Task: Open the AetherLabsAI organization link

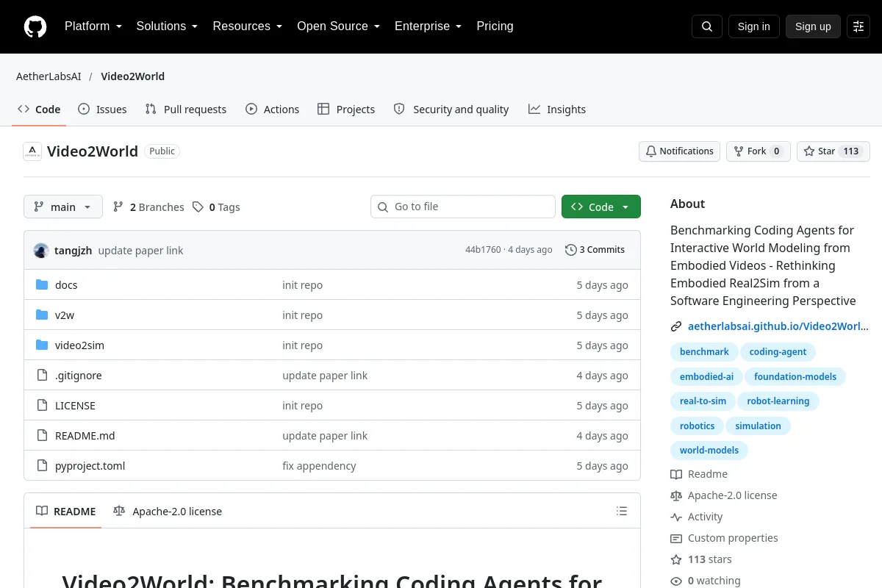Action: [49, 76]
